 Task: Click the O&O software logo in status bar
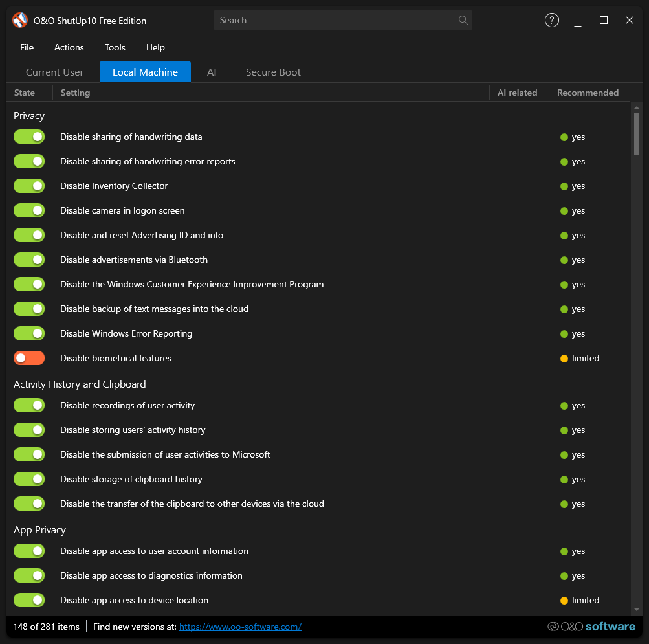tap(591, 626)
